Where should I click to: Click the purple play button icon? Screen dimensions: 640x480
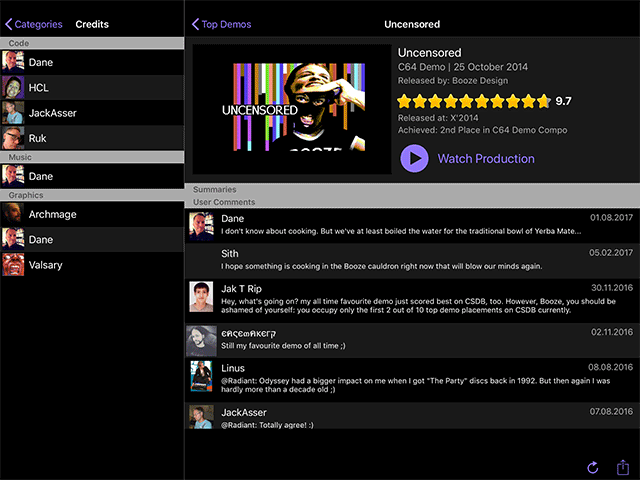tap(414, 158)
